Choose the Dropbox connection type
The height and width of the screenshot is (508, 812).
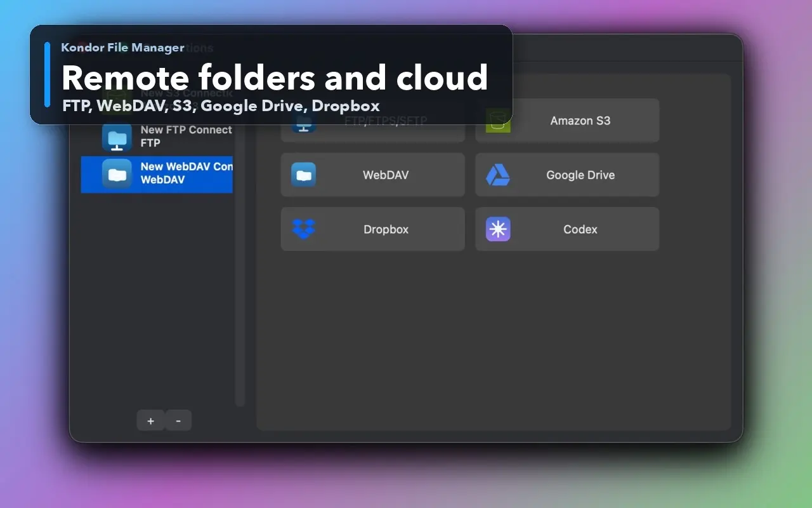pos(373,229)
